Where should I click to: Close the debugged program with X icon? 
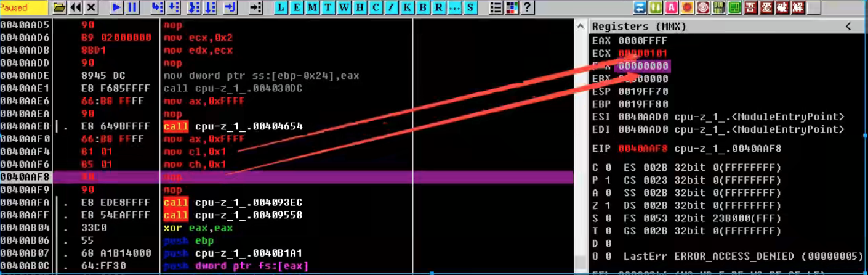pos(91,8)
